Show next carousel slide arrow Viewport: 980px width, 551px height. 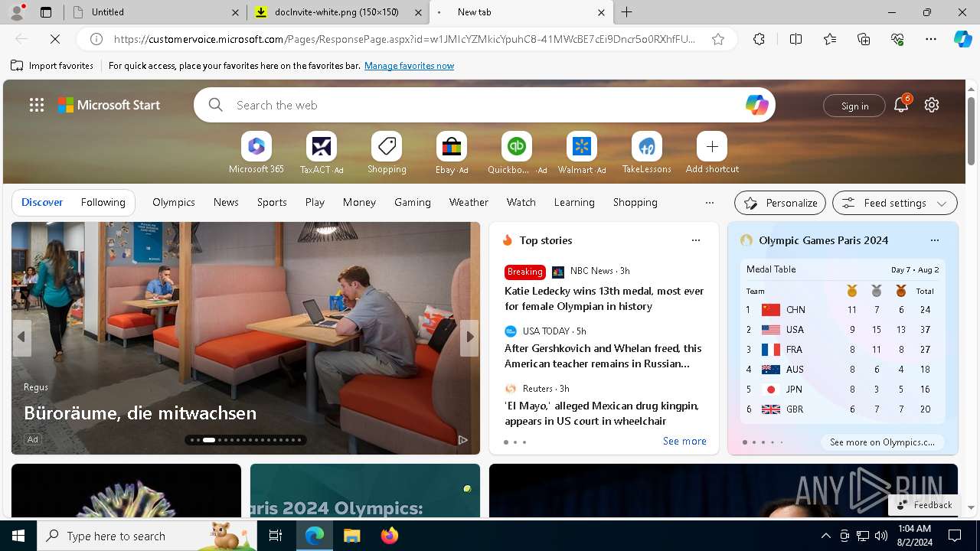[470, 337]
